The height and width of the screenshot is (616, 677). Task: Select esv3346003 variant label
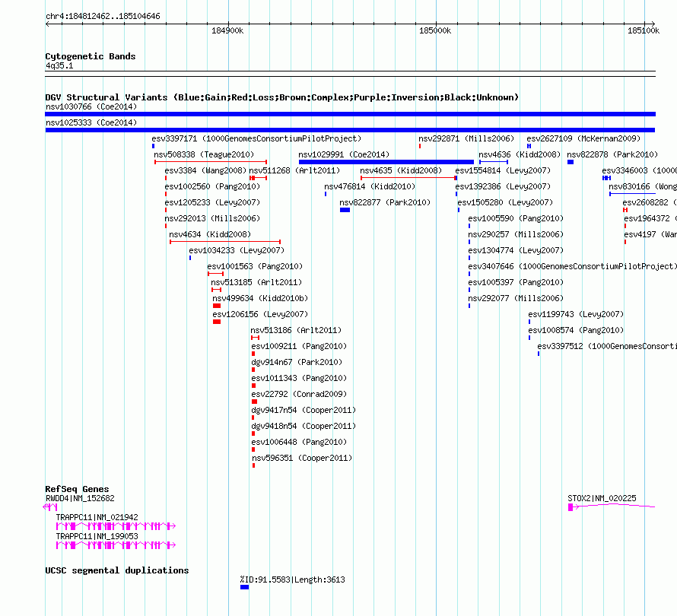point(640,170)
